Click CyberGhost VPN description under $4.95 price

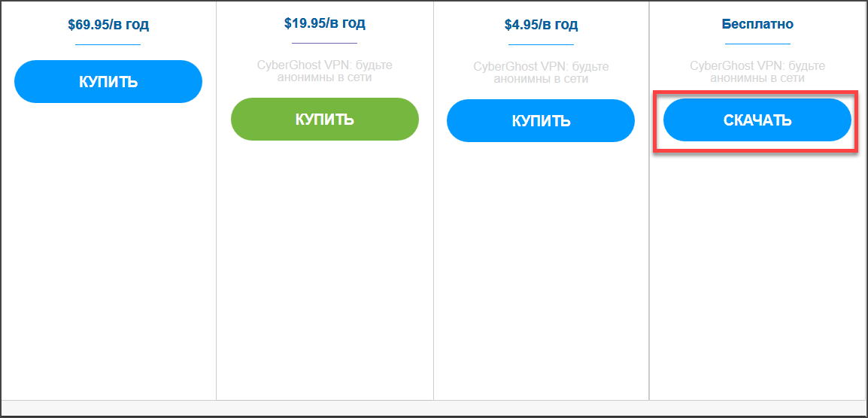(541, 72)
